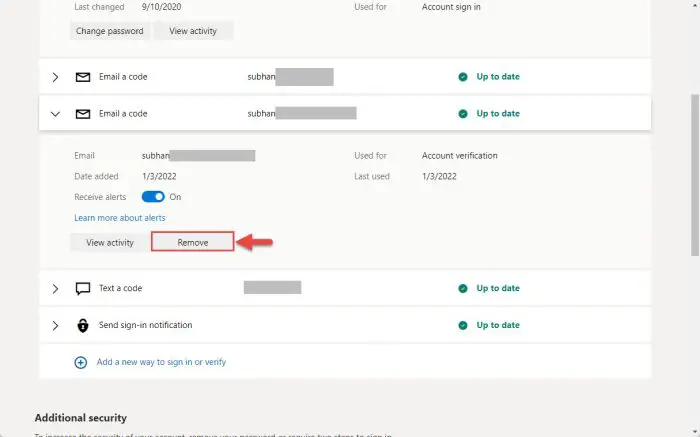
Task: Click green check icon on first Email row
Action: coord(463,77)
